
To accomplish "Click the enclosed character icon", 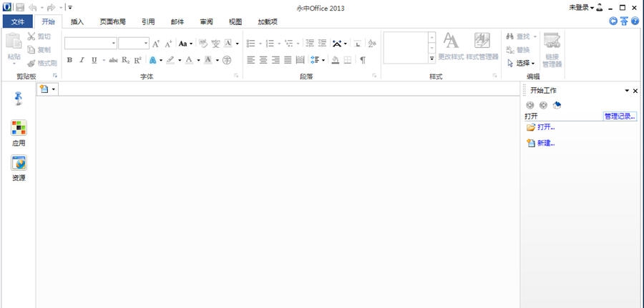I will pyautogui.click(x=227, y=60).
